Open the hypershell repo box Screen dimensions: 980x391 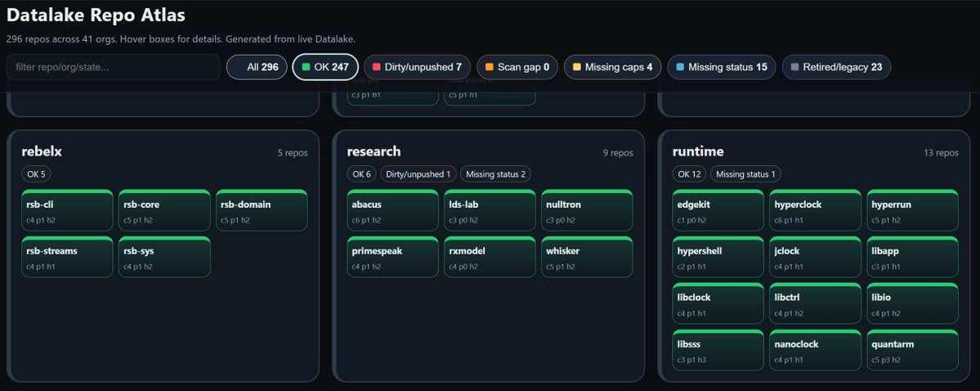[718, 257]
